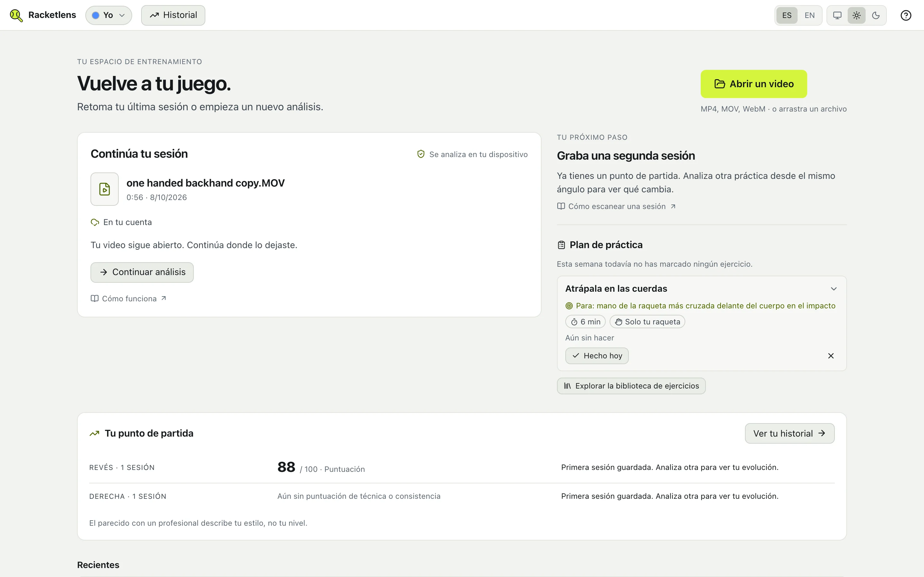The image size is (924, 577).
Task: Select ES language option
Action: pyautogui.click(x=787, y=15)
